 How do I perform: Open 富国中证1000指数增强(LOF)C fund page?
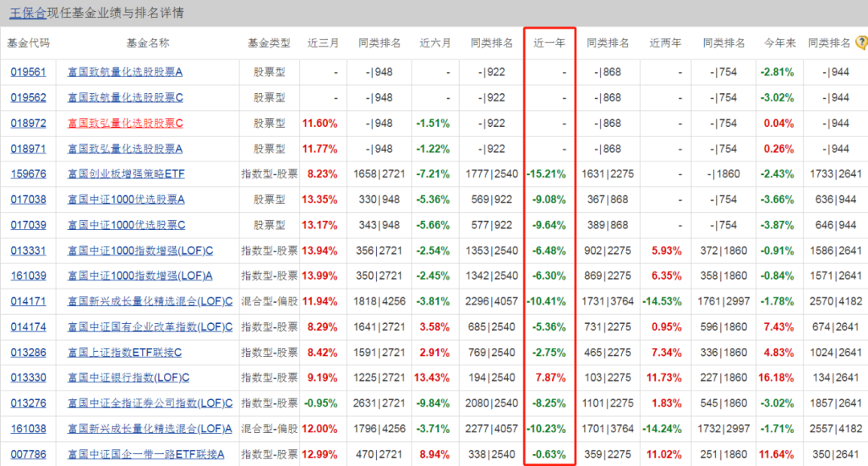click(x=140, y=250)
